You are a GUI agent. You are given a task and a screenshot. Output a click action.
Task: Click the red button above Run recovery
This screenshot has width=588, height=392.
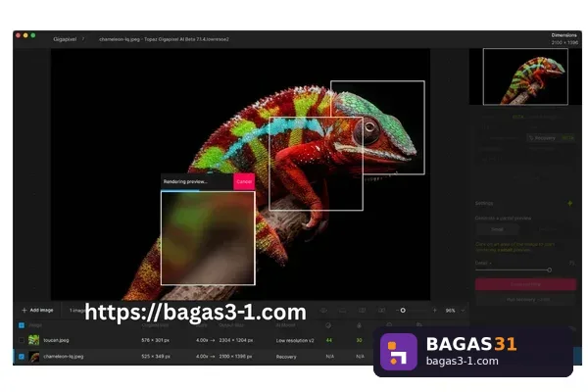(525, 284)
